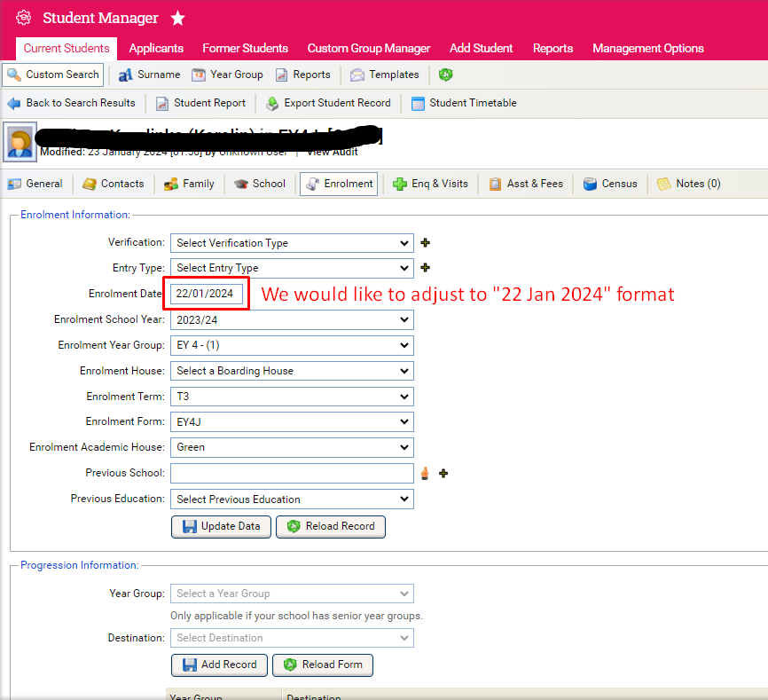
Task: Click the student photo avatar thumbnail
Action: 20,142
